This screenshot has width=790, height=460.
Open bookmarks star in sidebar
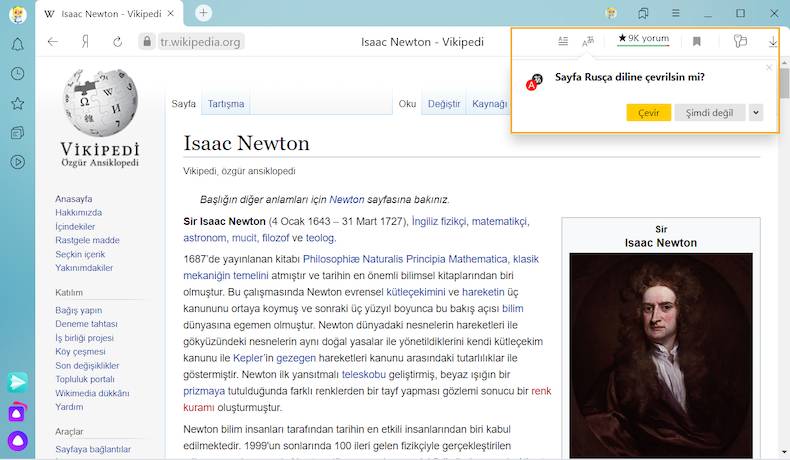[x=17, y=103]
